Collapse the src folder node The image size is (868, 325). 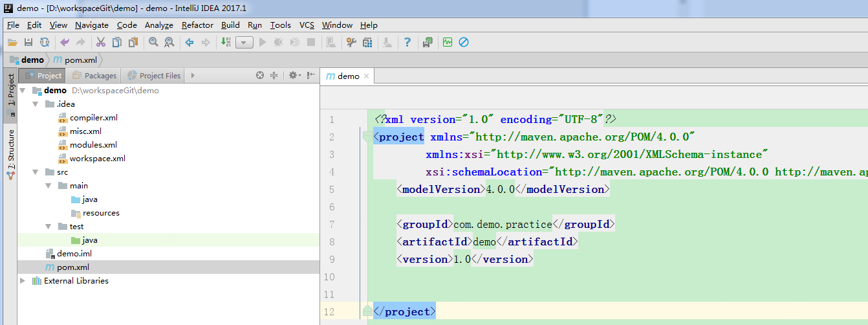click(36, 172)
